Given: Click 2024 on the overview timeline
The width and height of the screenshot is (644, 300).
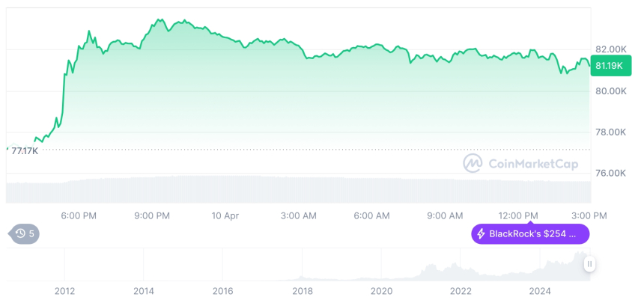Looking at the screenshot, I should click(x=540, y=290).
